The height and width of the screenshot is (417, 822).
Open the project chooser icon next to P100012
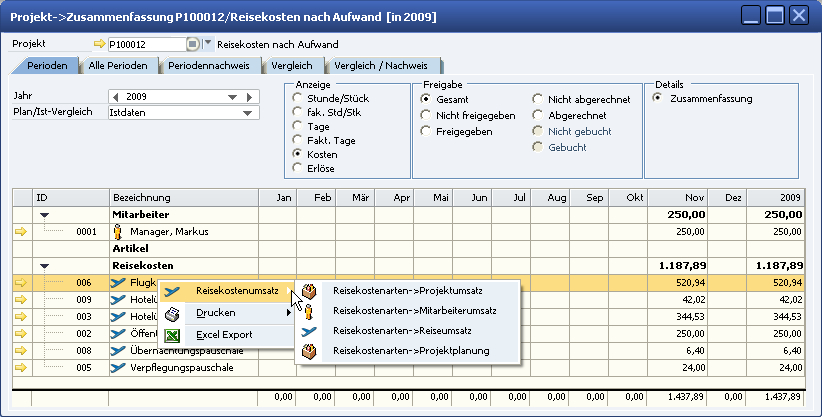(x=192, y=44)
